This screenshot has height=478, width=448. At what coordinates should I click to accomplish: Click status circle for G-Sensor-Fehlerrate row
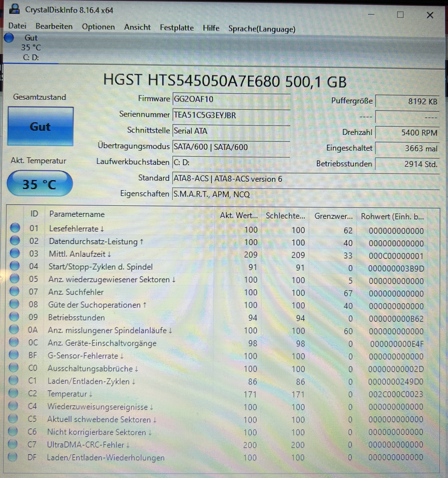tap(14, 355)
